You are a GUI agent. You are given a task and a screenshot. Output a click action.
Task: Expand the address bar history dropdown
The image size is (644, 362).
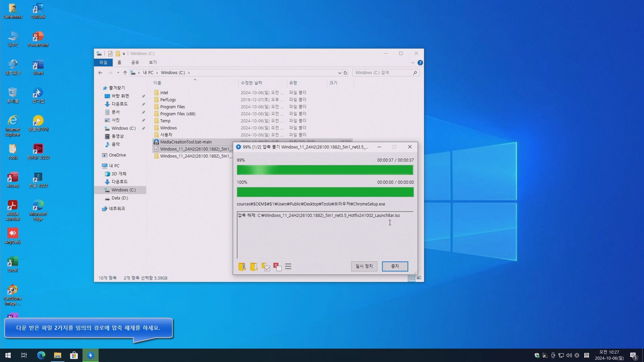point(339,73)
